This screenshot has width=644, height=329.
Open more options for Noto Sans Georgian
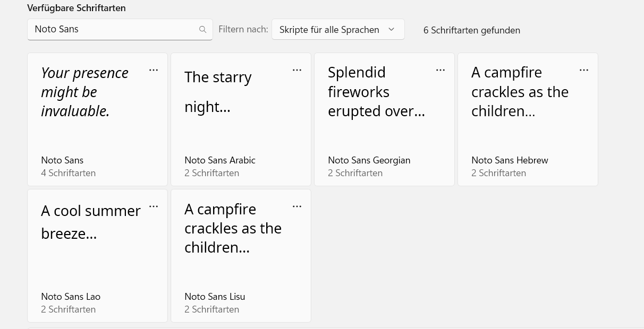[440, 70]
